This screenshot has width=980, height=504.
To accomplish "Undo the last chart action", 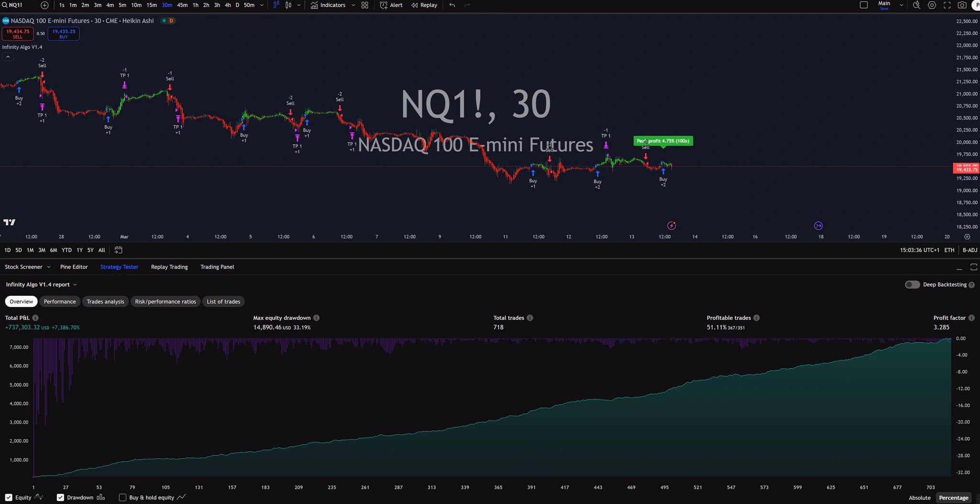I will (x=452, y=5).
